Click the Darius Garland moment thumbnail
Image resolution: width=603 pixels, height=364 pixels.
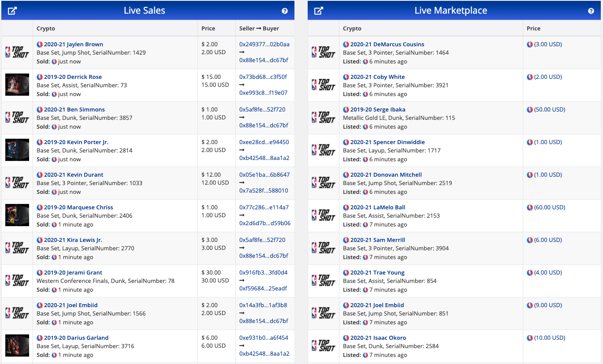click(x=17, y=345)
